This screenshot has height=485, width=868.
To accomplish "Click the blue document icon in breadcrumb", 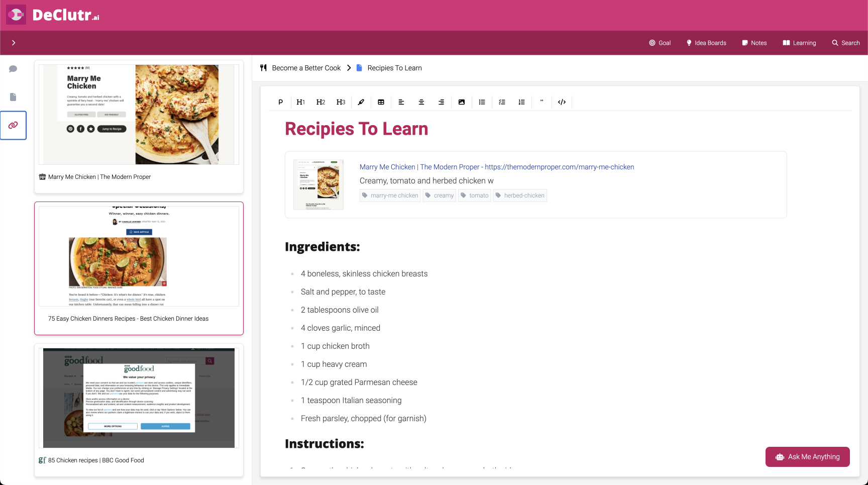I will [359, 68].
